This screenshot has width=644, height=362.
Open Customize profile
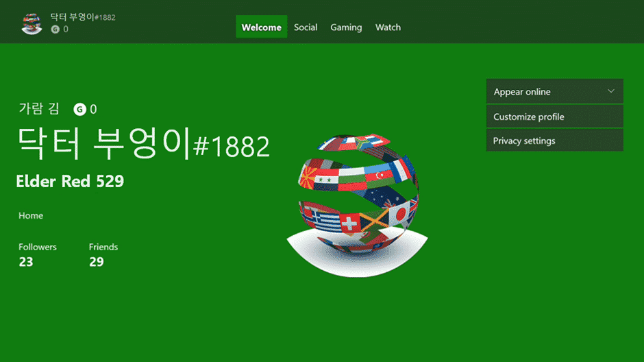(554, 117)
